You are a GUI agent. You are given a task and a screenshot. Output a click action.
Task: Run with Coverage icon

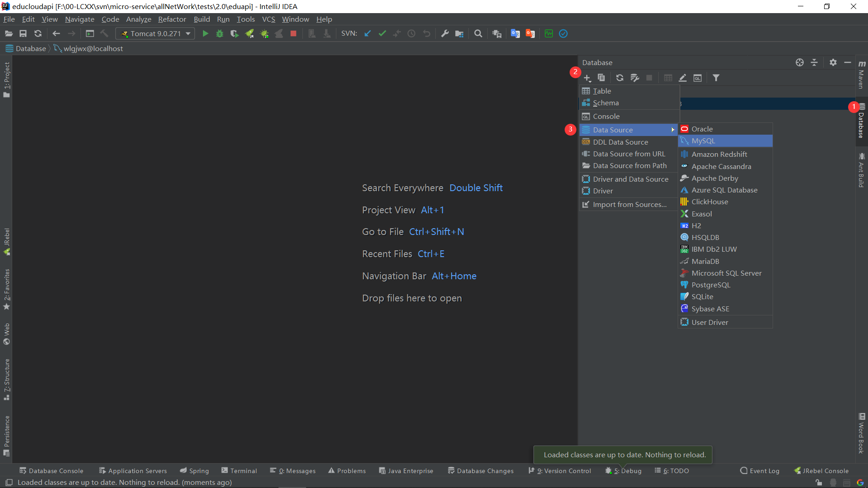click(234, 33)
